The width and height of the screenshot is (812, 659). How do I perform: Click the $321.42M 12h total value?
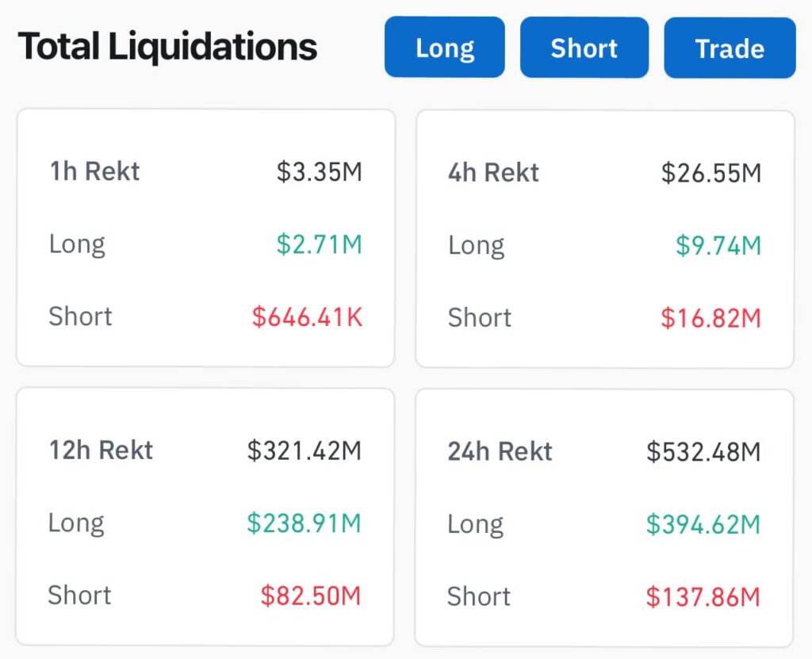[x=314, y=450]
